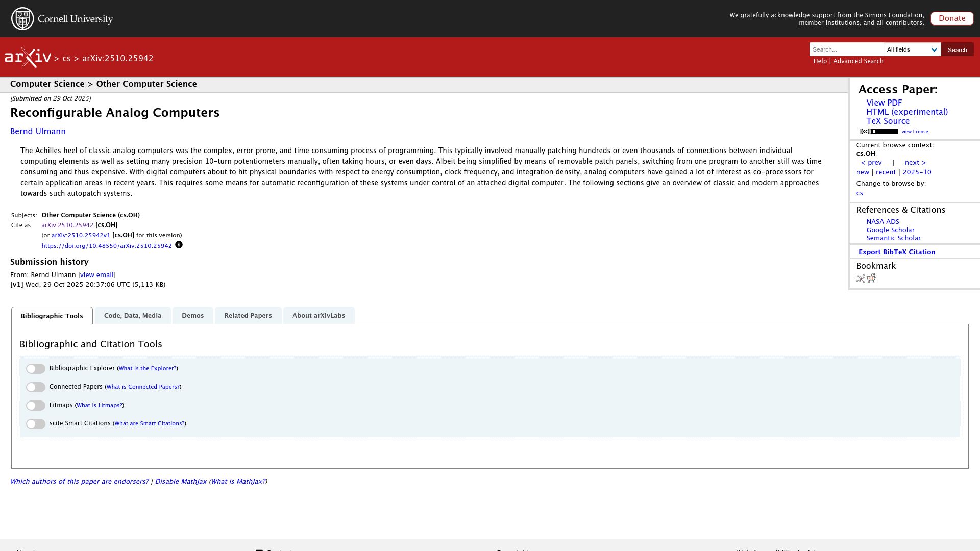Screen dimensions: 980x551
Task: Turn on Litmaps toggle
Action: click(36, 406)
